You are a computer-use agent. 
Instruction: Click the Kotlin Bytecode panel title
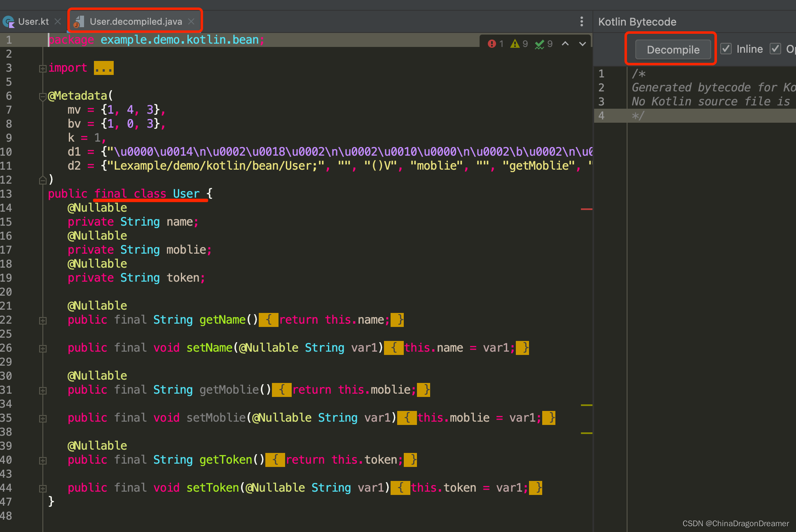[637, 21]
